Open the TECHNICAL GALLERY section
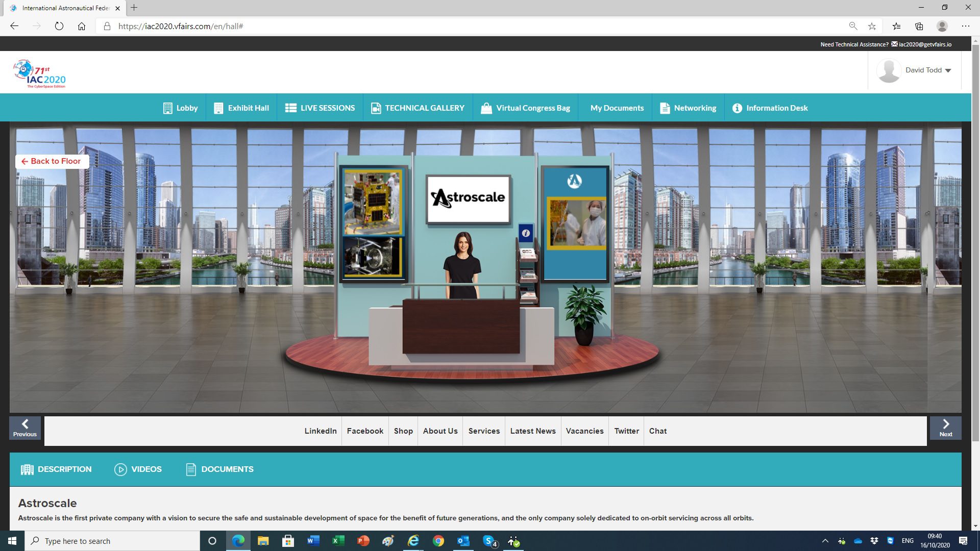 [x=418, y=108]
